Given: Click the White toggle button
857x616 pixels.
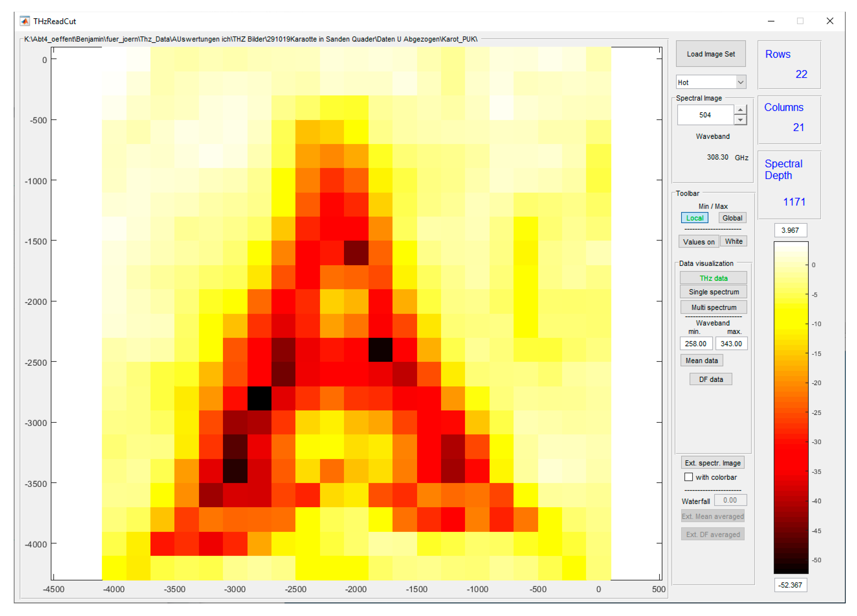Looking at the screenshot, I should coord(733,242).
